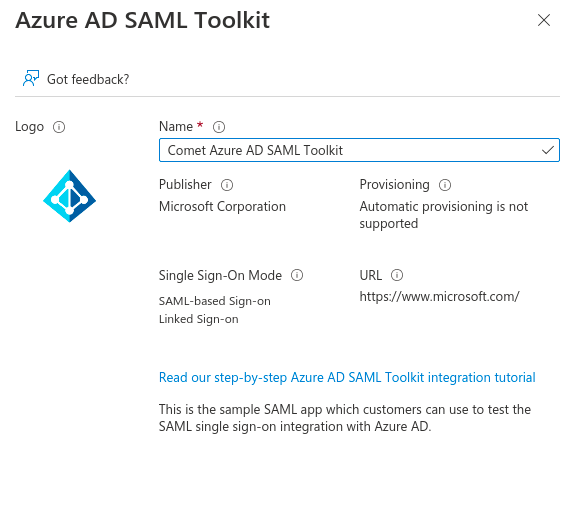Click the Single Sign-On Mode info icon
Screen dimensions: 570x510
(x=297, y=275)
